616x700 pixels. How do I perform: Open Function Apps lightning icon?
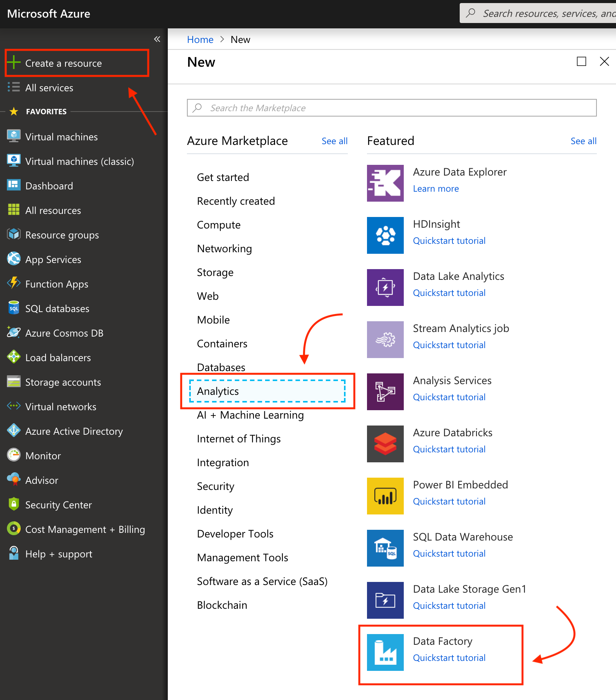[14, 283]
